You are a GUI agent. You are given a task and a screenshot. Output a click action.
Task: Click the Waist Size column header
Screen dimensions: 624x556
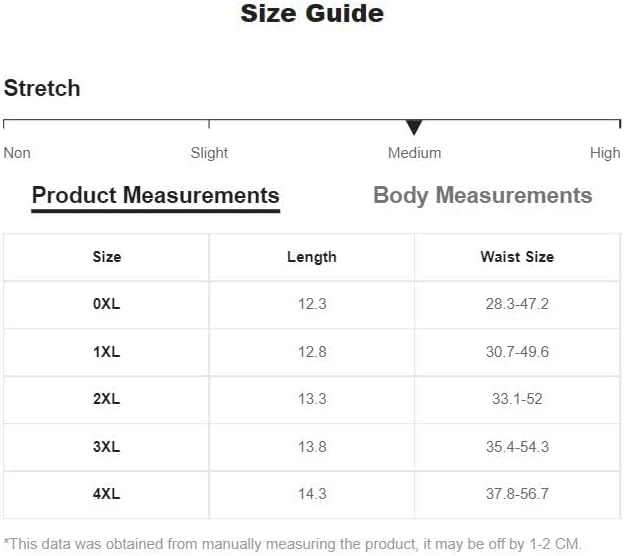pos(516,257)
